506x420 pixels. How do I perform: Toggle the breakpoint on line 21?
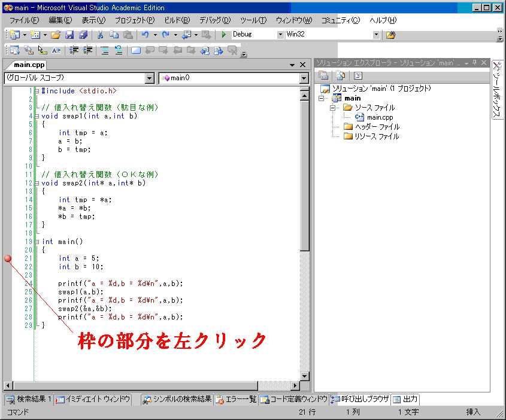tap(8, 258)
